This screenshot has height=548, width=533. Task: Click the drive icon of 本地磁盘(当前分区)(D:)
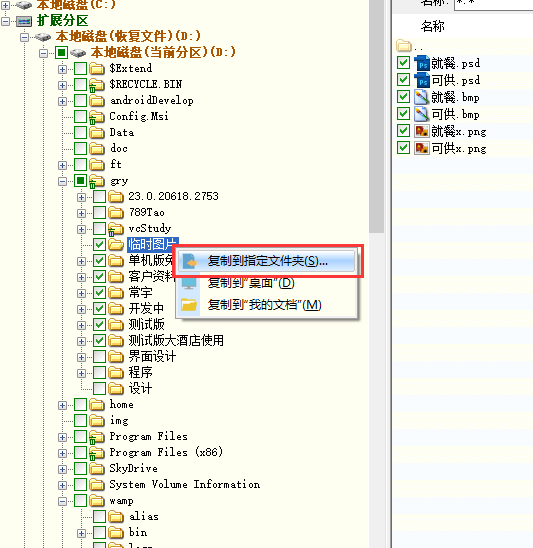(78, 53)
